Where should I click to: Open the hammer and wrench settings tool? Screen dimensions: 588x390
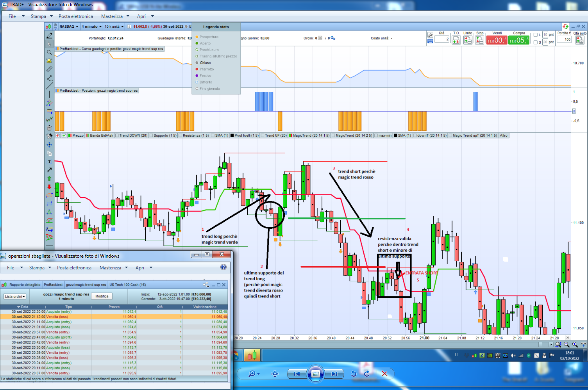tap(49, 136)
